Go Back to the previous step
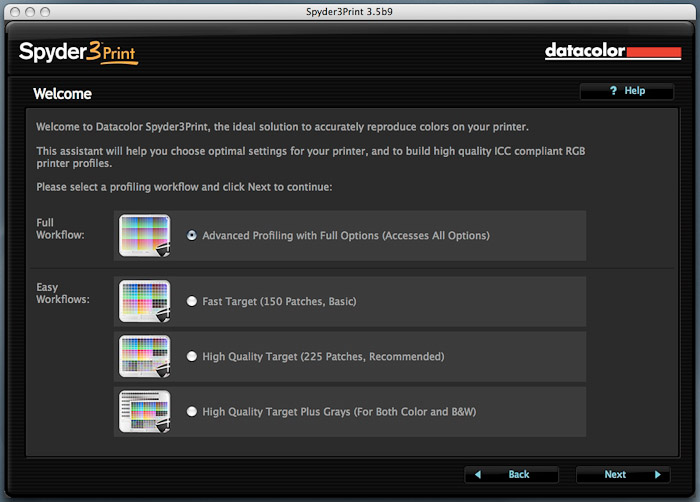Image resolution: width=700 pixels, height=502 pixels. click(511, 474)
